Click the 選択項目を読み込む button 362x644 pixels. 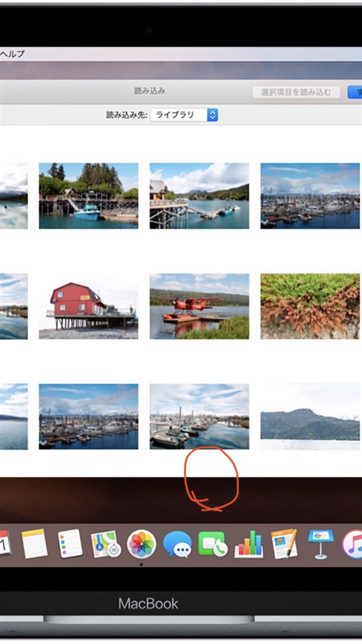(296, 92)
